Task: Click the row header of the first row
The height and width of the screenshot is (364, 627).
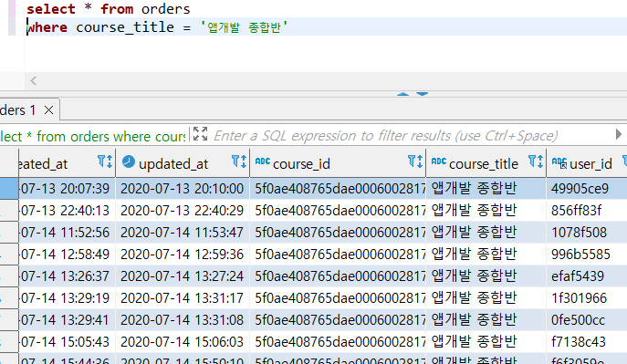Action: [9, 188]
